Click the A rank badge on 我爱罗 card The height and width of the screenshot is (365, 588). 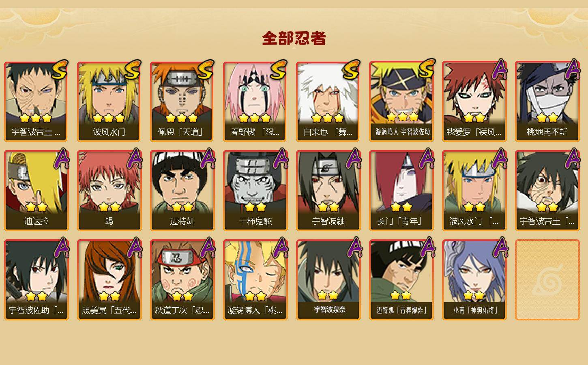pos(500,69)
